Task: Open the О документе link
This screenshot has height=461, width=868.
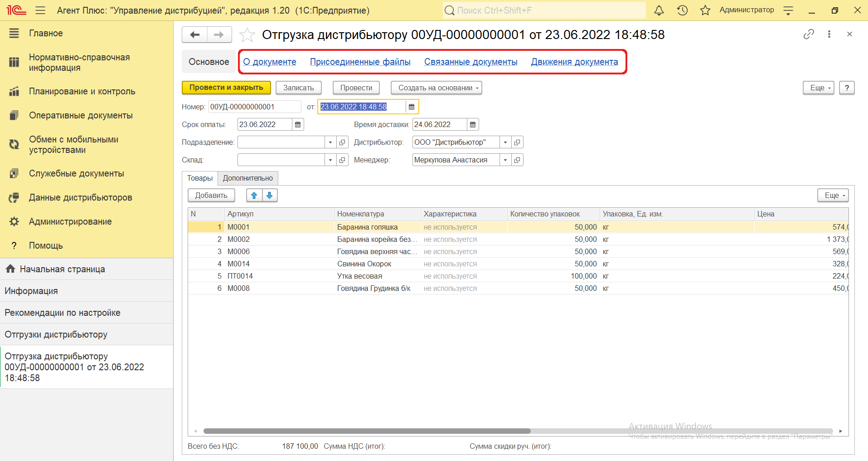Action: [x=270, y=62]
